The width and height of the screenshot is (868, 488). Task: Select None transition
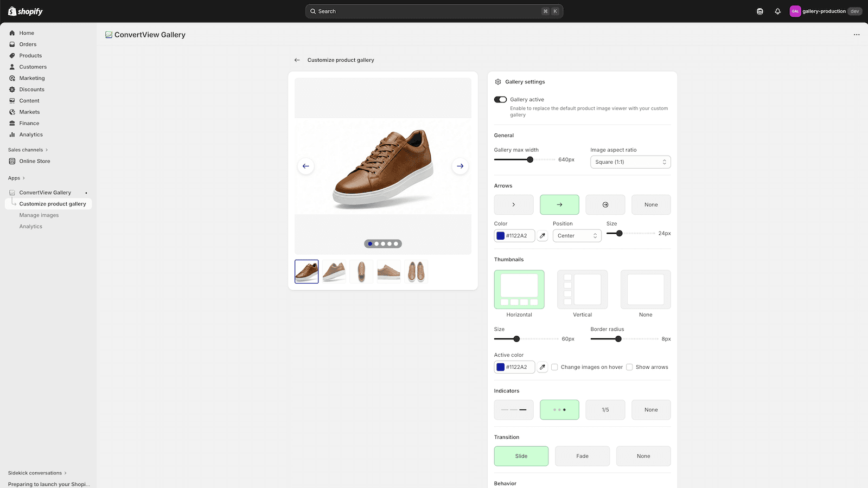pos(643,456)
